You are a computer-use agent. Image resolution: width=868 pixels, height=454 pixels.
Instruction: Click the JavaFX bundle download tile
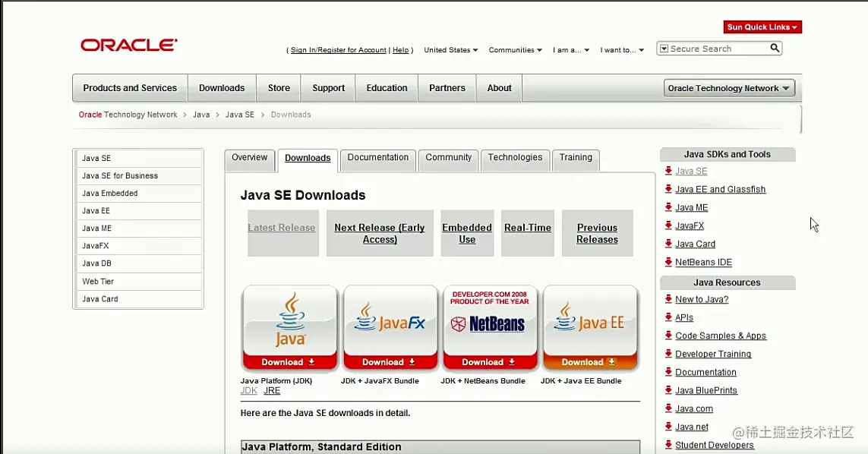click(x=390, y=328)
